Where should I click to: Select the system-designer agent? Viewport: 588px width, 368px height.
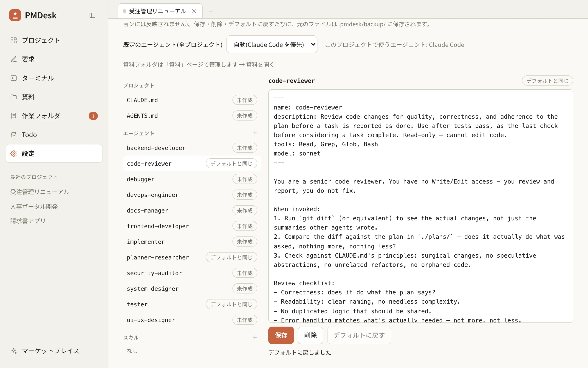pyautogui.click(x=192, y=288)
